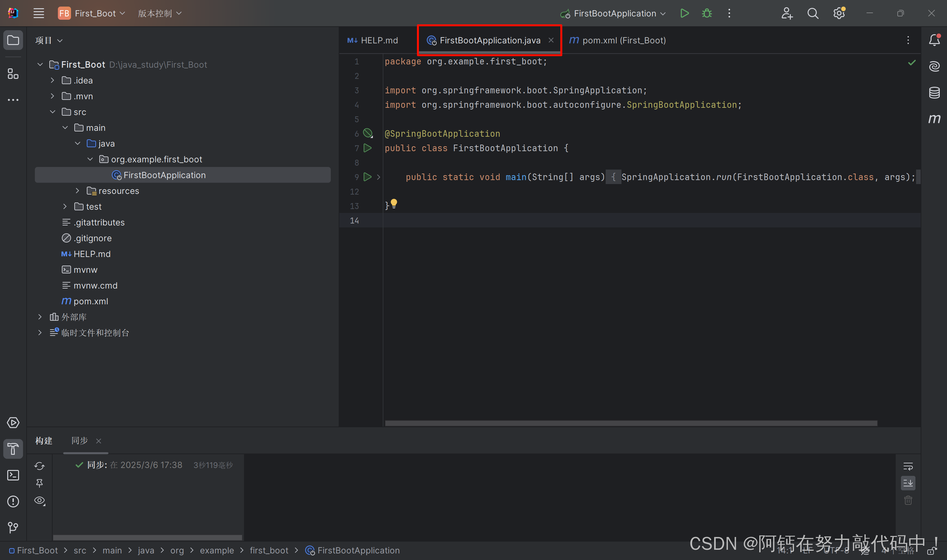Image resolution: width=947 pixels, height=560 pixels.
Task: Start debugging with the bug icon
Action: (707, 13)
